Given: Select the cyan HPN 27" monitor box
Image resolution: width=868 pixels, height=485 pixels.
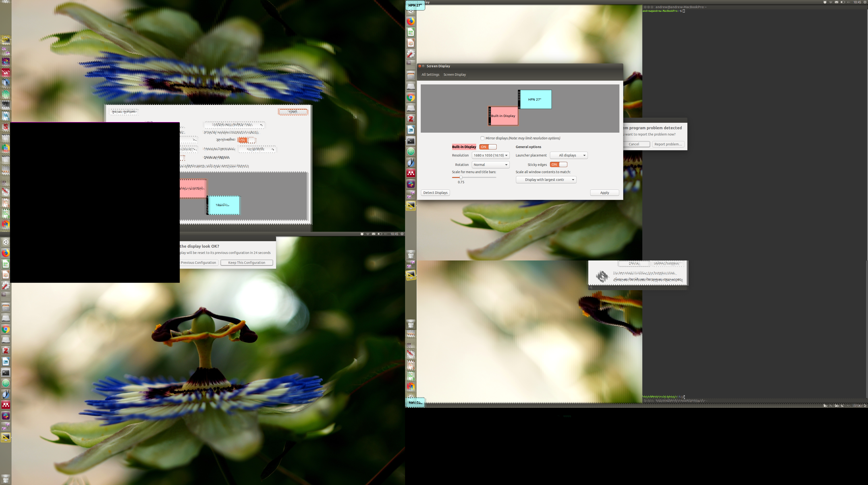Looking at the screenshot, I should 535,99.
